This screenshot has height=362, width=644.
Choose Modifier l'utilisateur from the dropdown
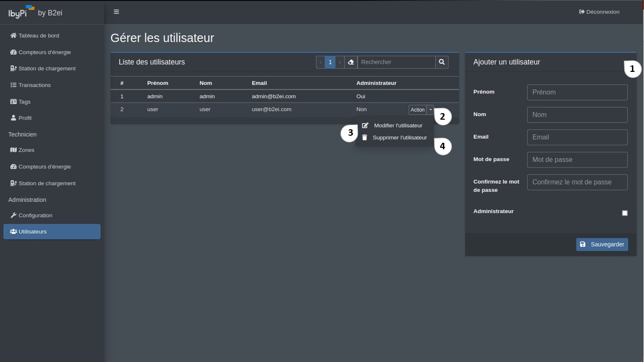point(394,125)
